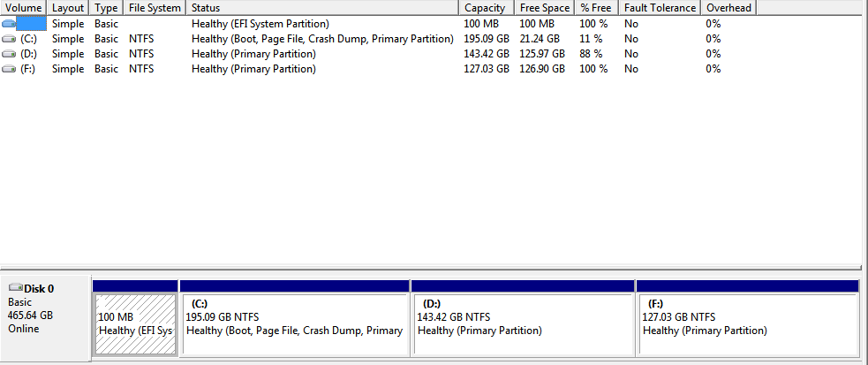The width and height of the screenshot is (868, 365).
Task: Select the 100 MB EFI partition block
Action: point(136,318)
